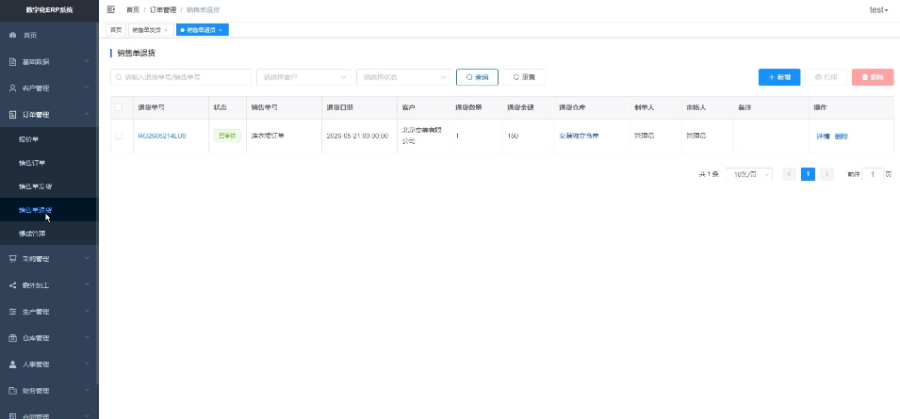Click the 客户 column header
Screen dimensions: 900x419
408,107
